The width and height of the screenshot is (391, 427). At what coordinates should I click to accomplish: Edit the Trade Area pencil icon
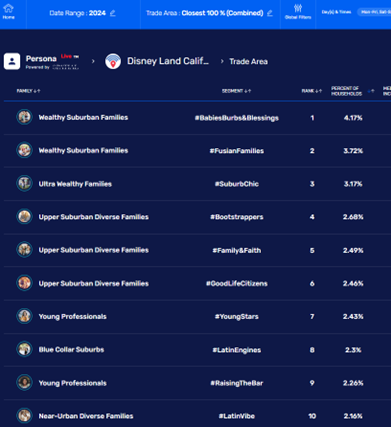(x=270, y=13)
